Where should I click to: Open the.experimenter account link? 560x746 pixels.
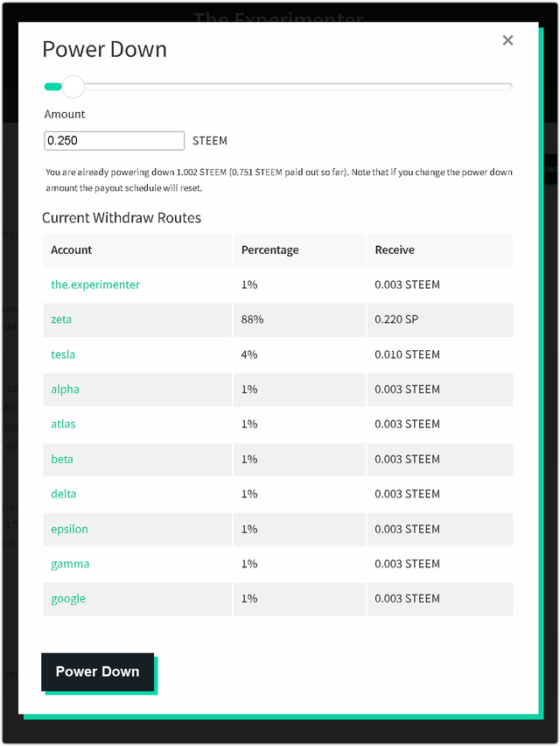tap(95, 285)
